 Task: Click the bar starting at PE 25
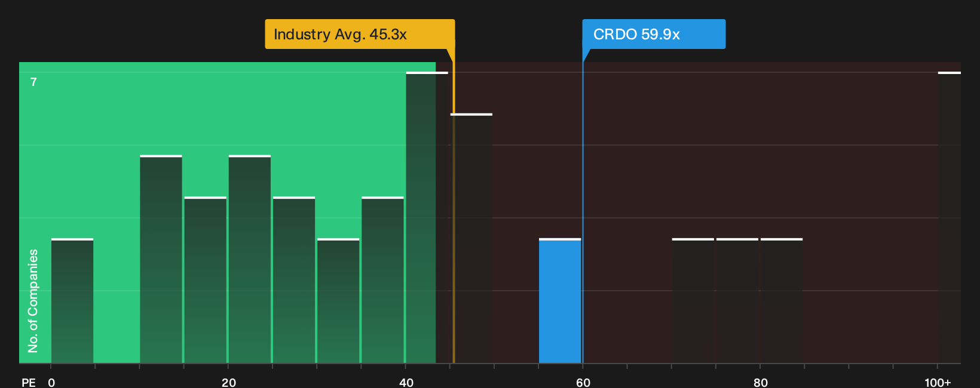click(294, 280)
